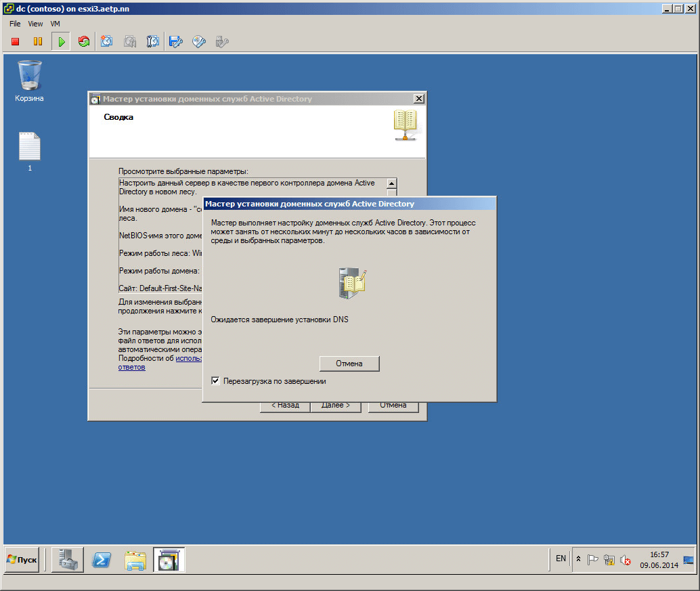Open the View menu

tap(35, 24)
